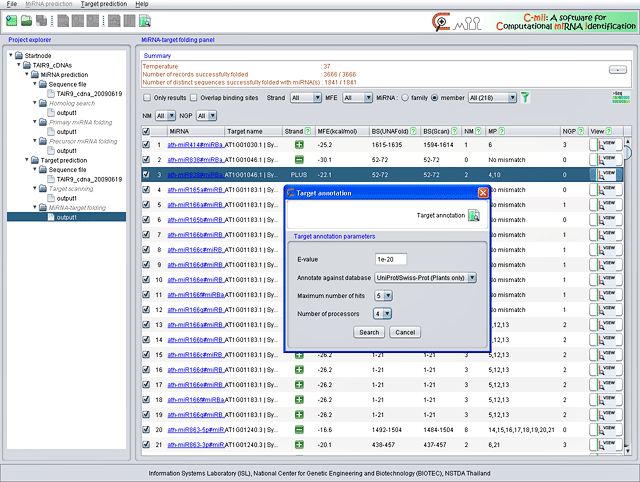Open the MFE filter dropdown
This screenshot has width=640, height=482.
[x=357, y=98]
